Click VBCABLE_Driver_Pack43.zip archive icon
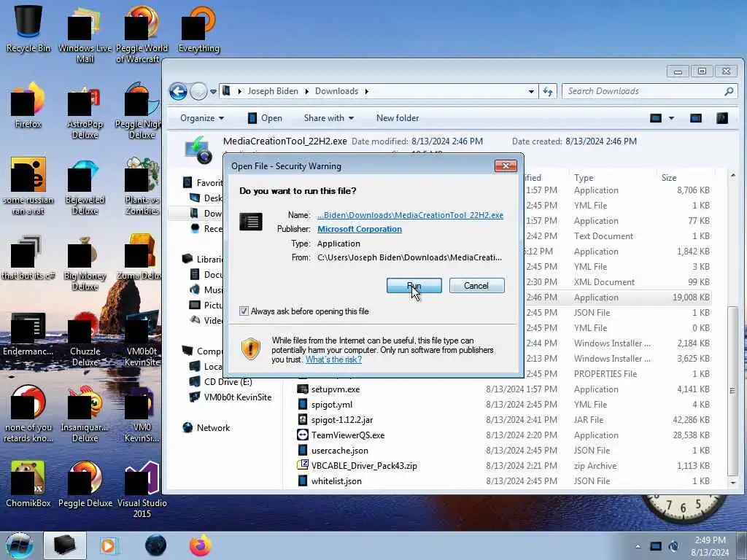Image resolution: width=747 pixels, height=560 pixels. 303,465
